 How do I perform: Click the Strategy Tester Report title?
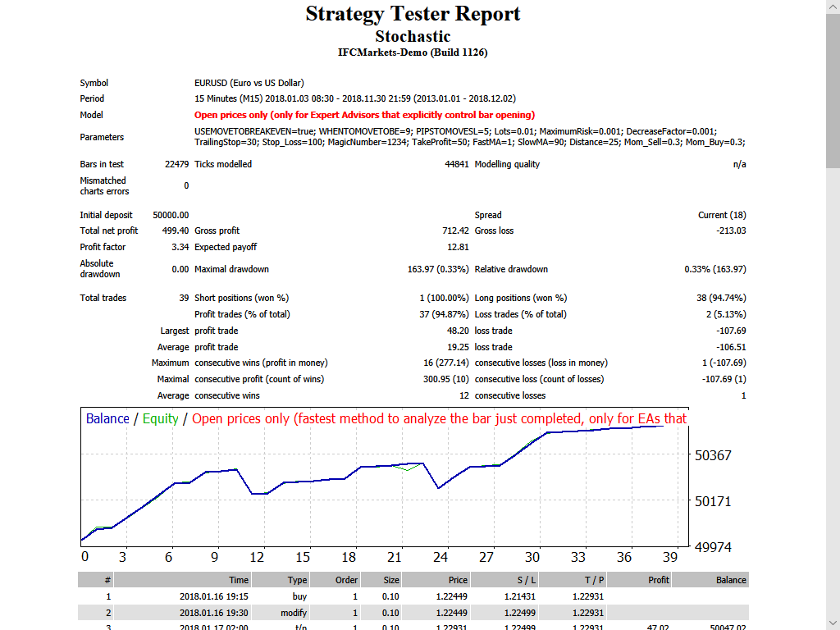413,14
